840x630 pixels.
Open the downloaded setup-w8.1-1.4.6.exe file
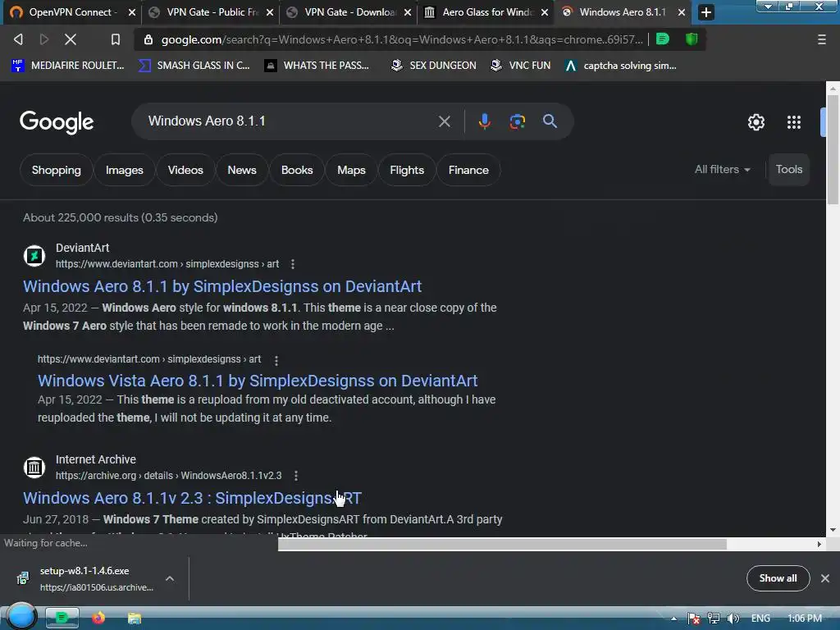tap(85, 578)
